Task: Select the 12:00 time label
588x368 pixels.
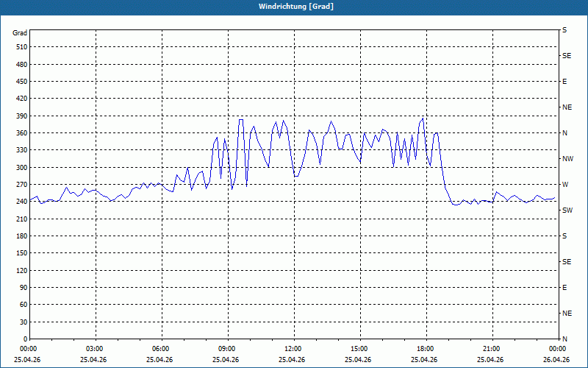Action: (x=293, y=349)
